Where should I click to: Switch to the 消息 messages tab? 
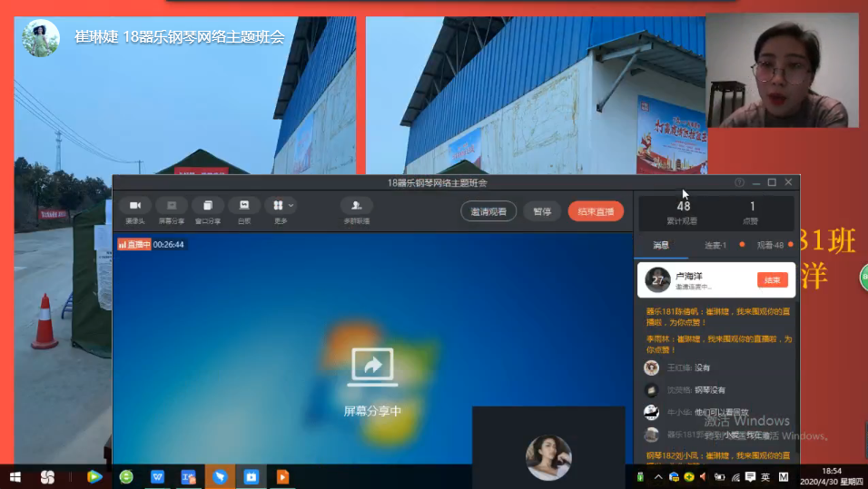661,245
